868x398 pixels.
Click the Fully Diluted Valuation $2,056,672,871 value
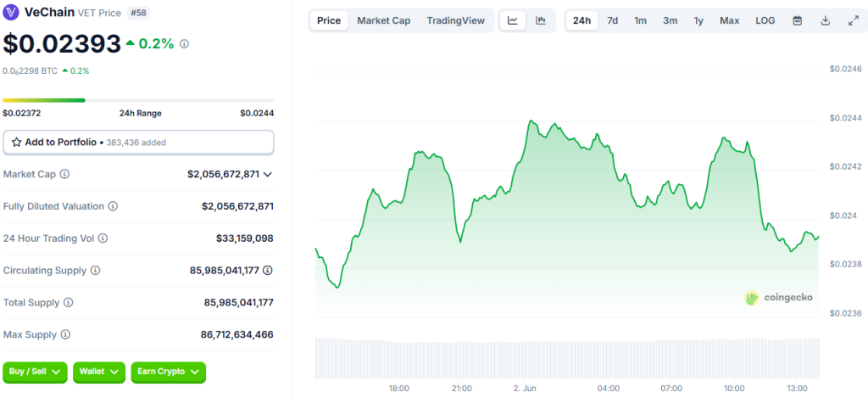(x=237, y=206)
